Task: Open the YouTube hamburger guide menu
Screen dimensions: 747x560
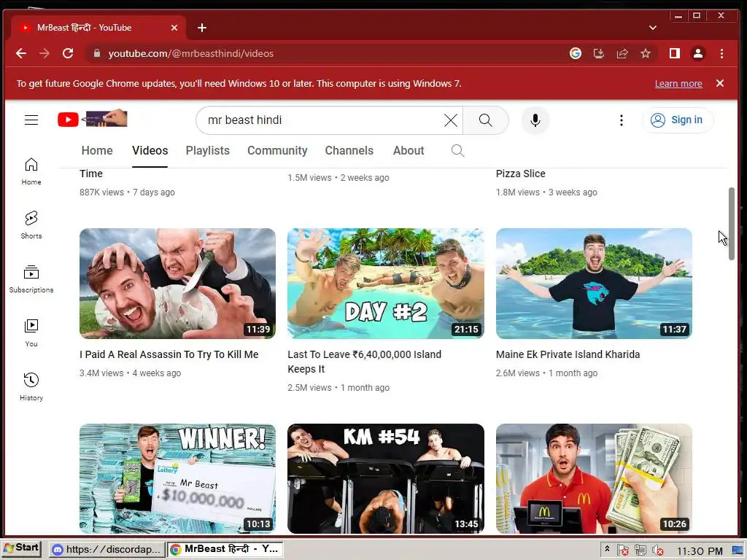Action: pyautogui.click(x=31, y=120)
